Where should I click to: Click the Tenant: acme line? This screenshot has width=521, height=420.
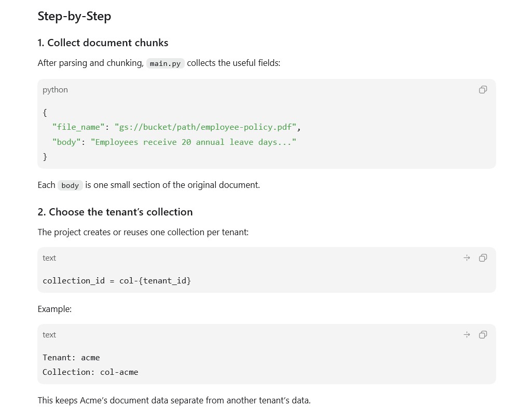pyautogui.click(x=71, y=358)
